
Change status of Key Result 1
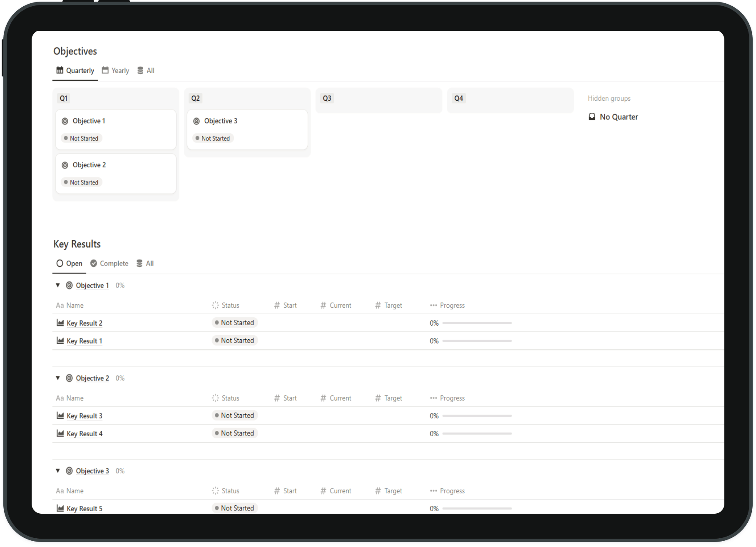[235, 341]
